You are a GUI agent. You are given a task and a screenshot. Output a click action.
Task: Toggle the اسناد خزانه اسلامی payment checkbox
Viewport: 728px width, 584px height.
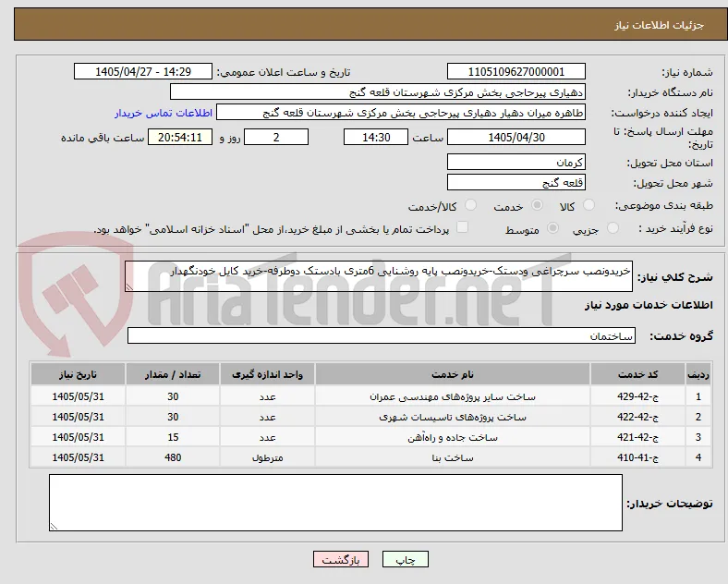463,227
